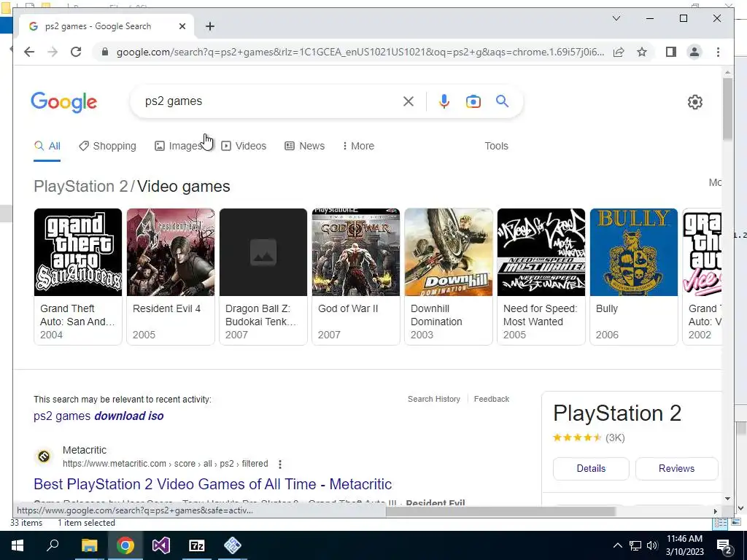Open taskbar search
Image resolution: width=747 pixels, height=560 pixels.
53,545
